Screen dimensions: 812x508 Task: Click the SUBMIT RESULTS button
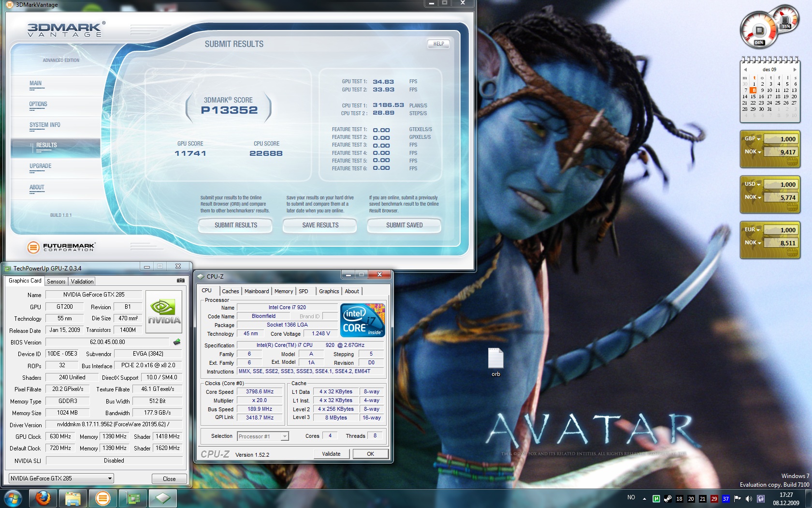(235, 225)
